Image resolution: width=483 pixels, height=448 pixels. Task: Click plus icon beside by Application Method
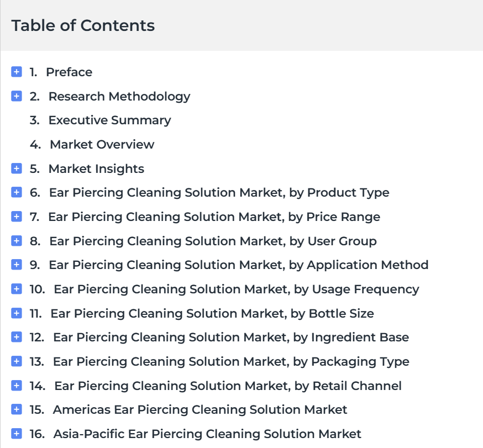point(17,265)
